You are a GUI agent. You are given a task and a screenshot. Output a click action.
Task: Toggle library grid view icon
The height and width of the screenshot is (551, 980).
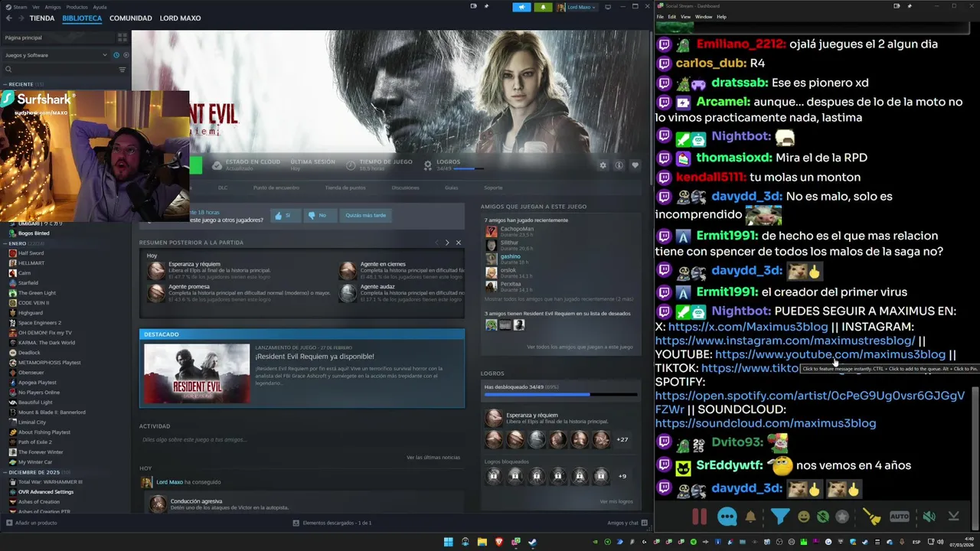coord(122,37)
